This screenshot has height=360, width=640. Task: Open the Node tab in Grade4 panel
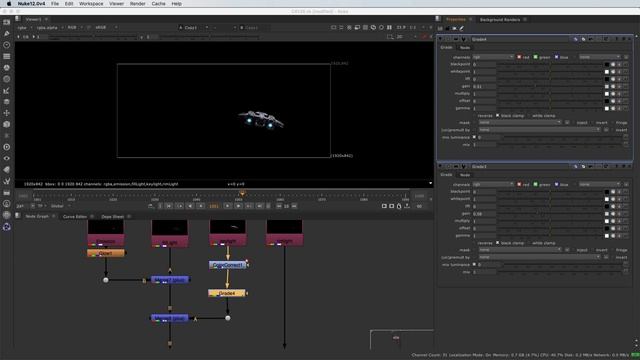click(465, 48)
